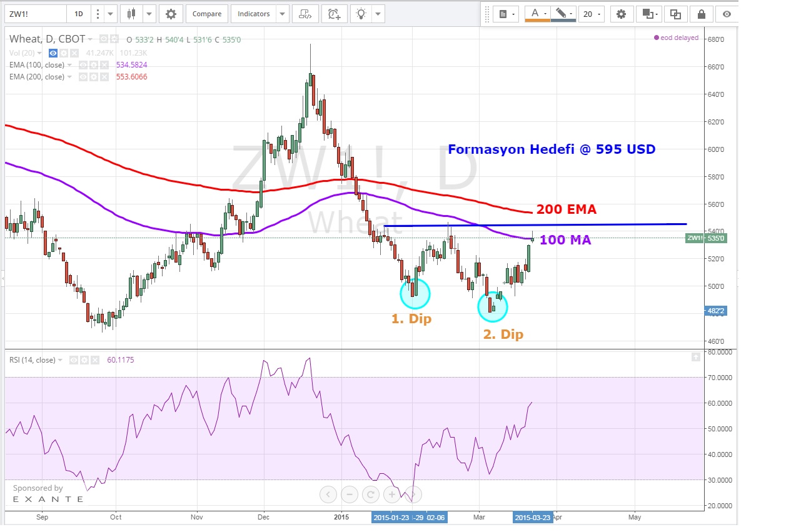Open the Pine script editor icon

coord(305,14)
